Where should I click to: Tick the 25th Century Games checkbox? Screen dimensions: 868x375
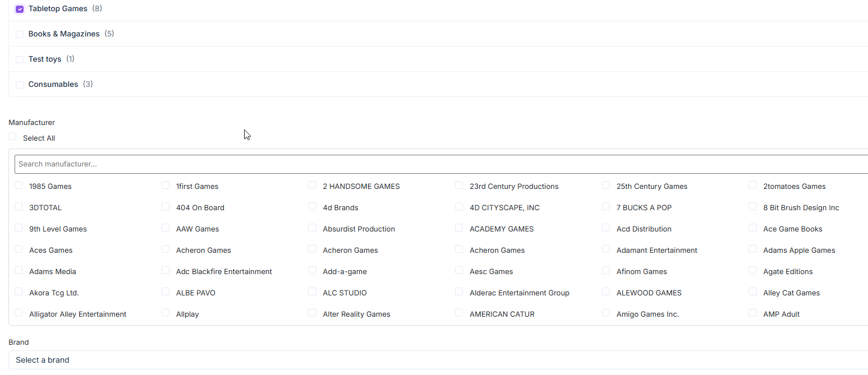click(x=606, y=186)
